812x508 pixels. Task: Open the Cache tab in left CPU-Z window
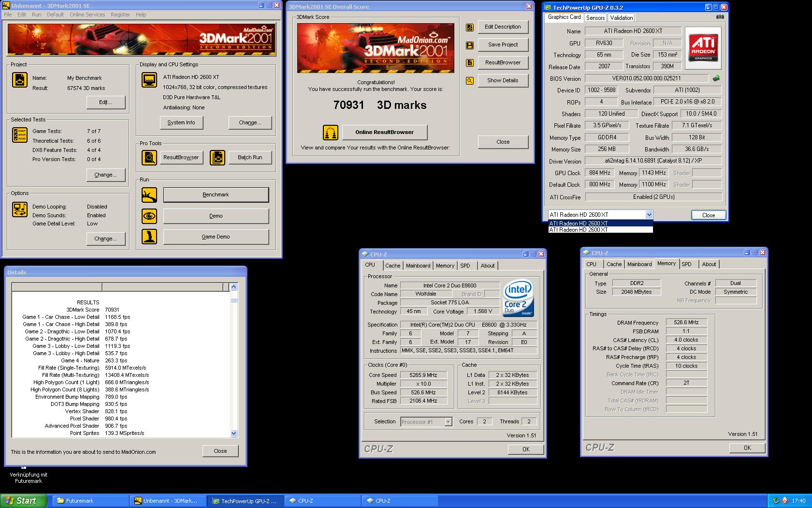point(392,266)
